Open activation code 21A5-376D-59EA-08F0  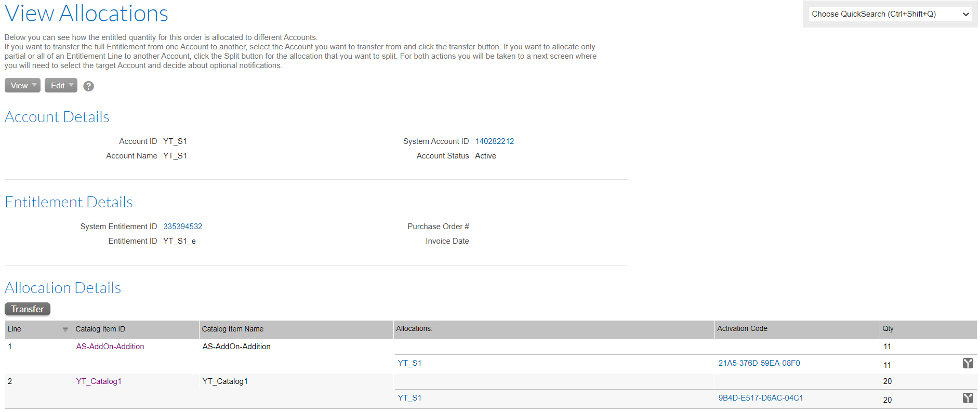[759, 363]
